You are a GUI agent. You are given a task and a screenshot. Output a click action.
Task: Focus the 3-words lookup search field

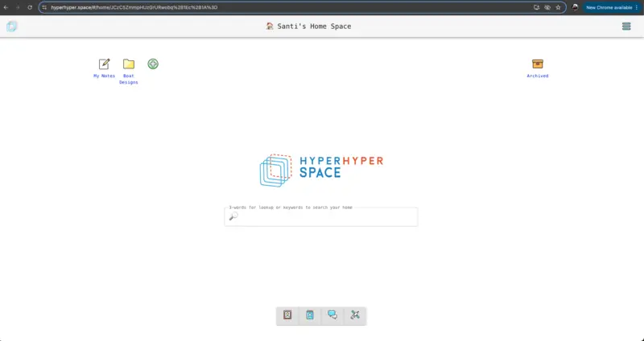tap(321, 216)
